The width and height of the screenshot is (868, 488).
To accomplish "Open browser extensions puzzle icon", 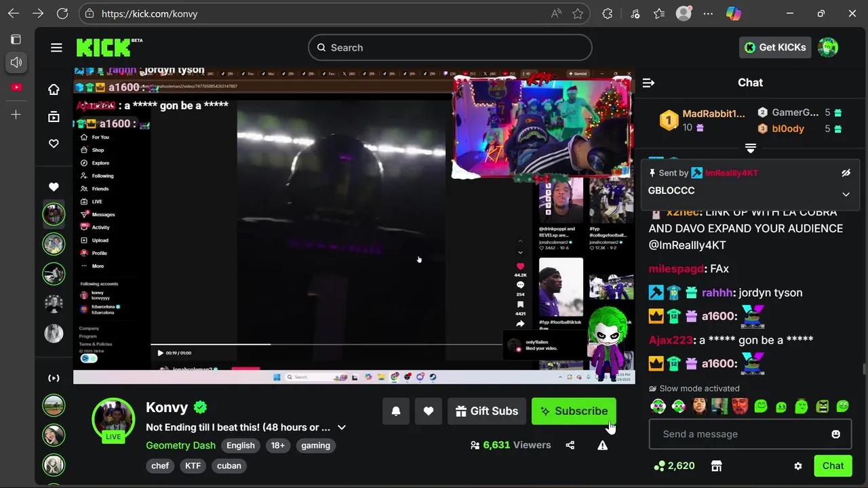I will (608, 14).
